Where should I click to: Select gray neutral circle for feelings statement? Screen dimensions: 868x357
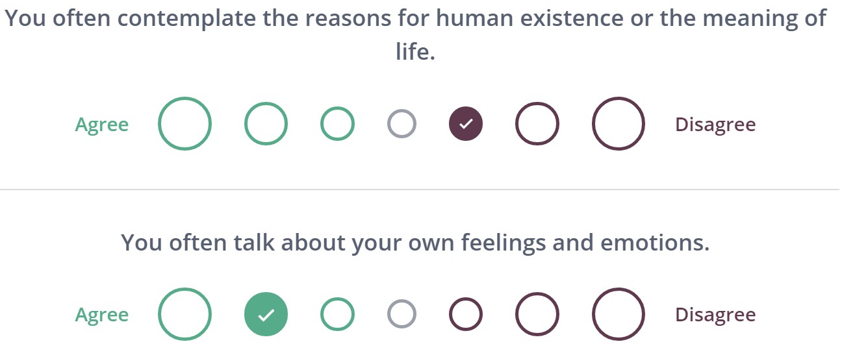(x=402, y=314)
